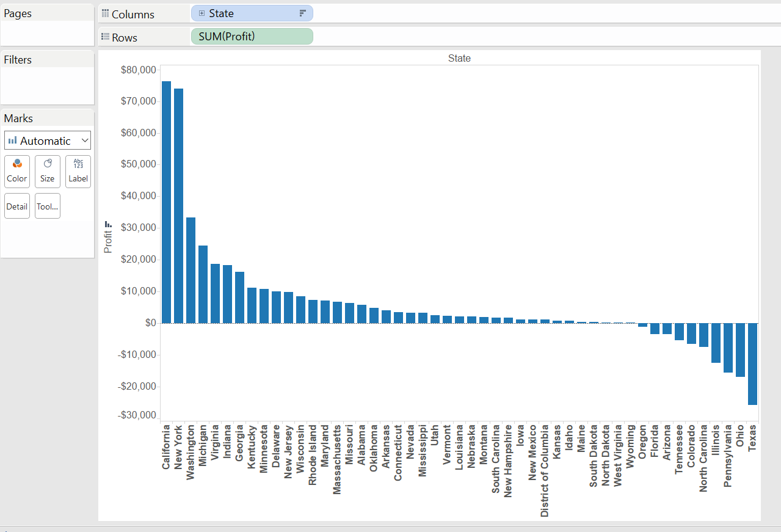The image size is (781, 532).
Task: Expand the State pill plus sign
Action: 202,13
